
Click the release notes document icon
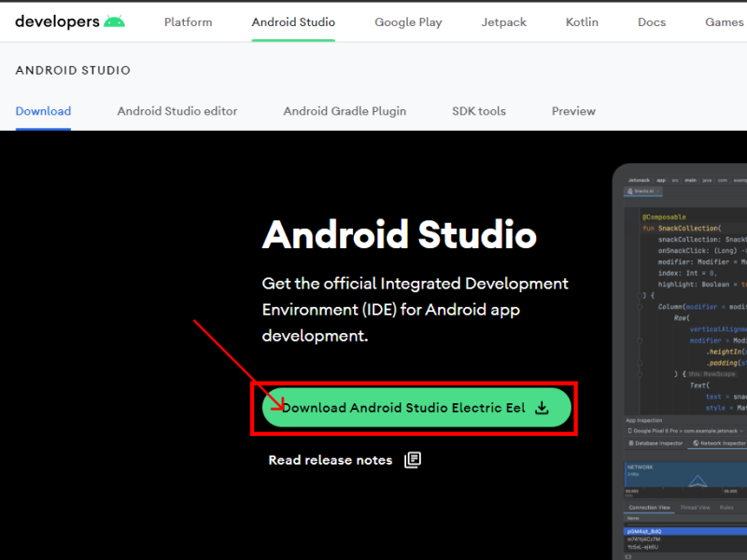point(413,460)
